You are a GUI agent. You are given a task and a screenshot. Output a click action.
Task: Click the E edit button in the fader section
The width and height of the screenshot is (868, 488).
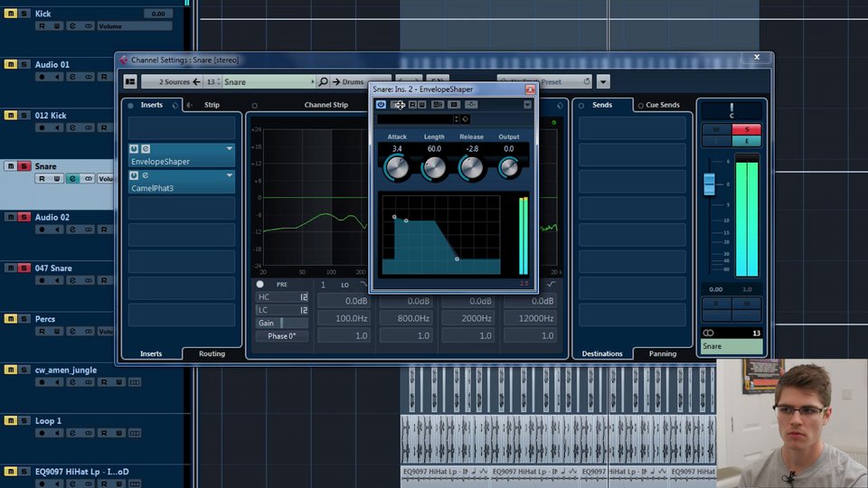click(x=746, y=141)
